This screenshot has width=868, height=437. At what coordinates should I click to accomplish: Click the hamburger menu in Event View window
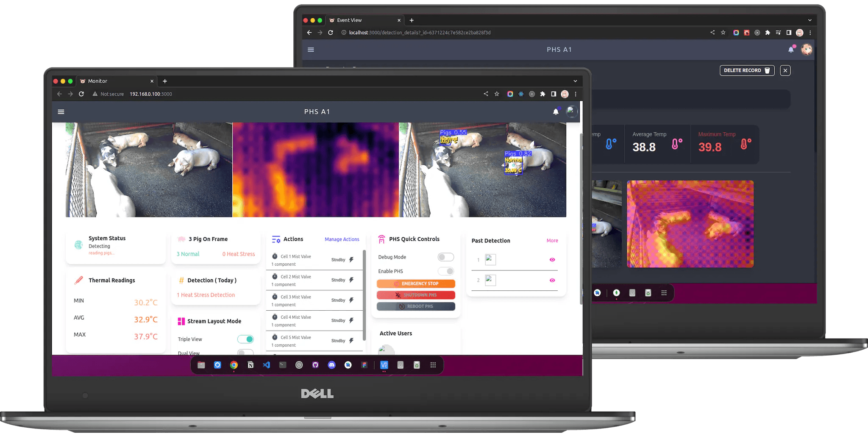coord(311,50)
